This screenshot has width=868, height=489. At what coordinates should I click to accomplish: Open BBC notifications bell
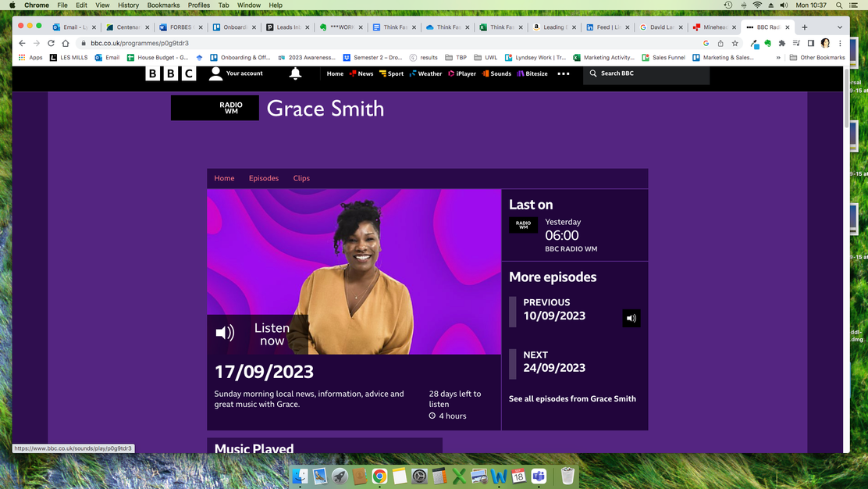(296, 73)
